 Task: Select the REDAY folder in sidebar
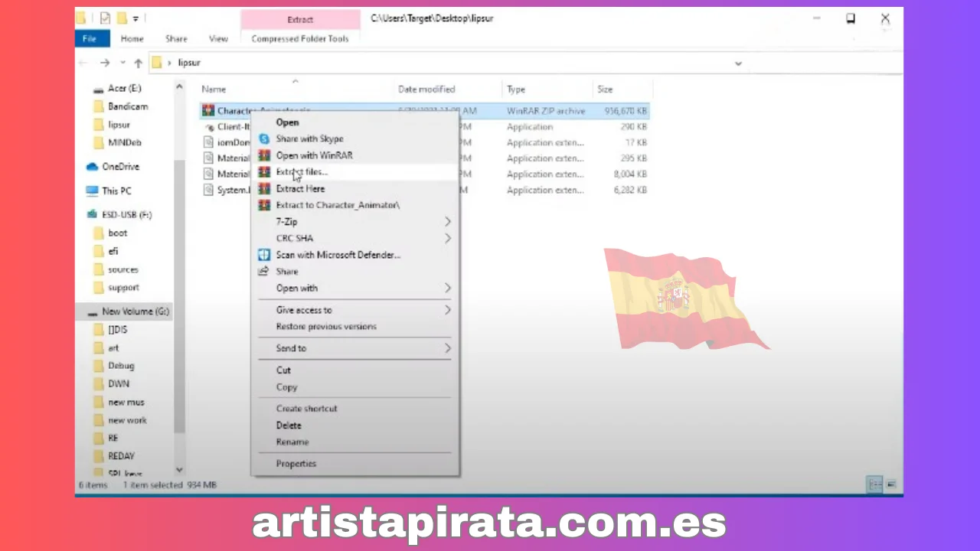pyautogui.click(x=121, y=456)
